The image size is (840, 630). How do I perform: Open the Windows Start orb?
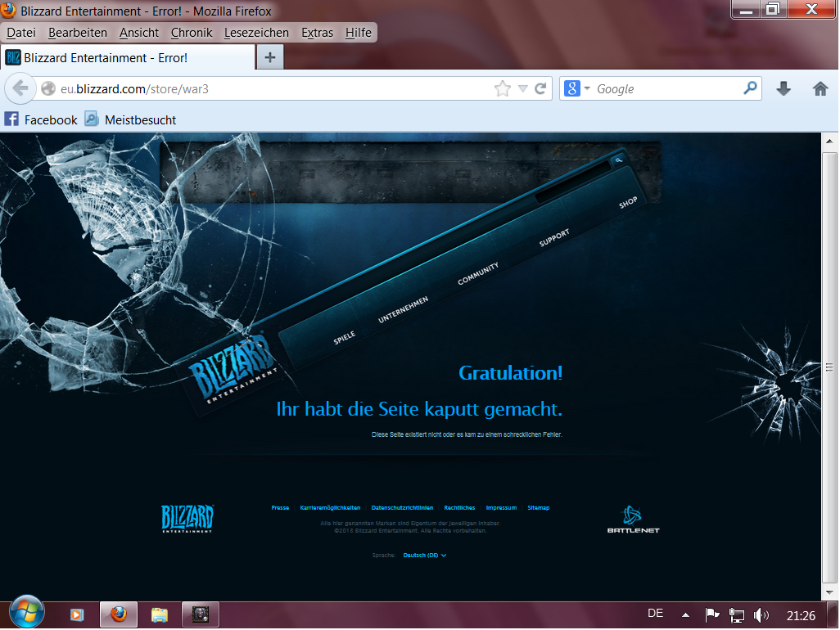[x=26, y=612]
